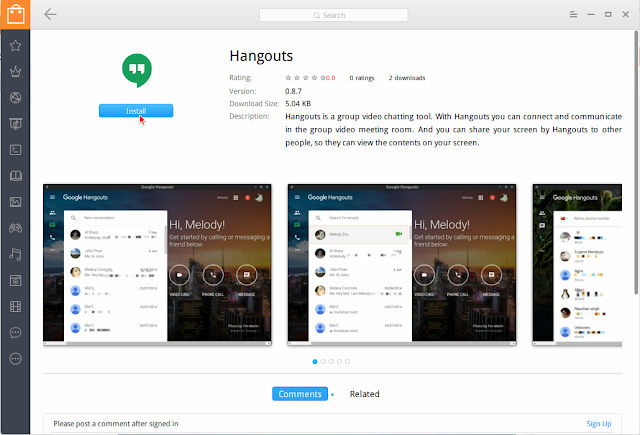Select the second screenshot pager dot
This screenshot has width=640, height=435.
pyautogui.click(x=323, y=362)
